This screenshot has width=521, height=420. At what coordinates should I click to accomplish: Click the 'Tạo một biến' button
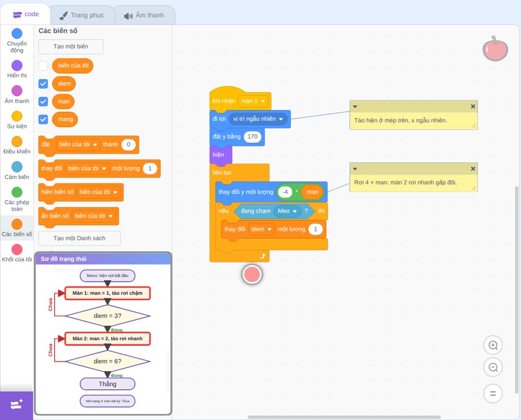(x=71, y=46)
